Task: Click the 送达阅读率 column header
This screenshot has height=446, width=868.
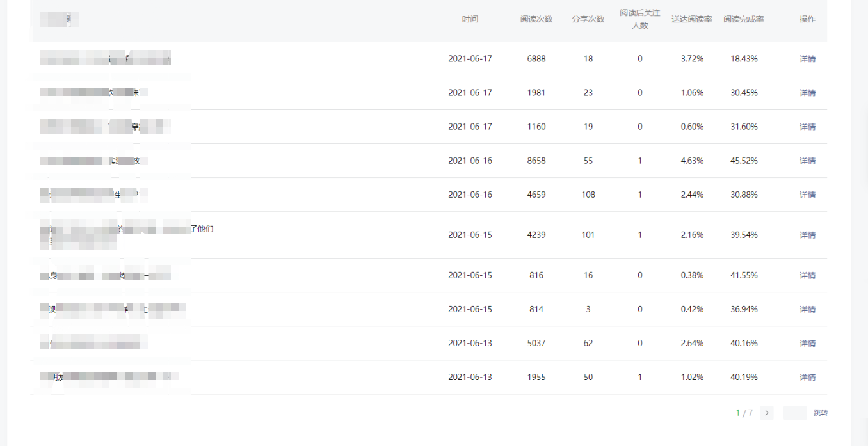Action: point(692,19)
